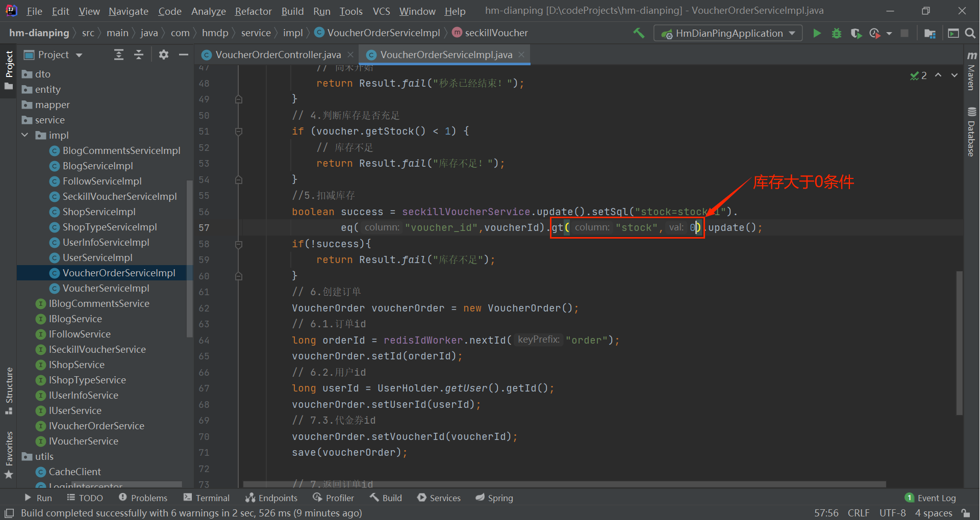Click the fold-end marker at line 49
980x520 pixels.
point(239,99)
